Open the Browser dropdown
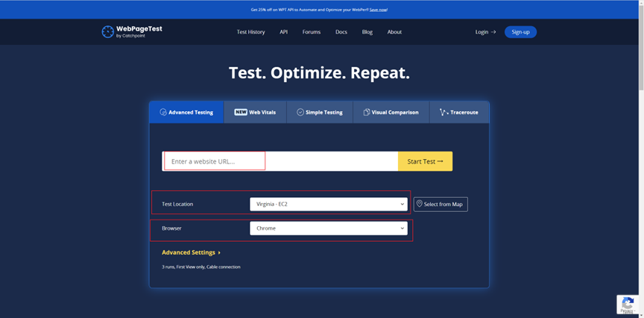Viewport: 644px width, 318px height. [x=329, y=228]
